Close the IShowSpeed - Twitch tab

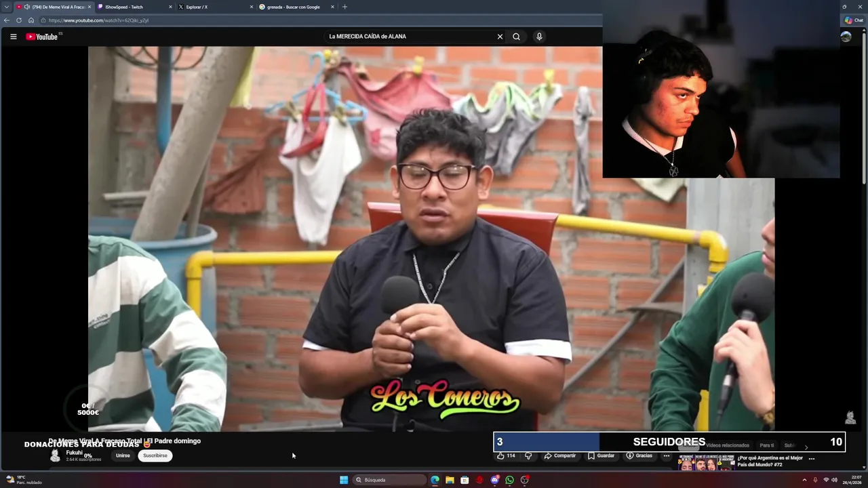(x=170, y=7)
